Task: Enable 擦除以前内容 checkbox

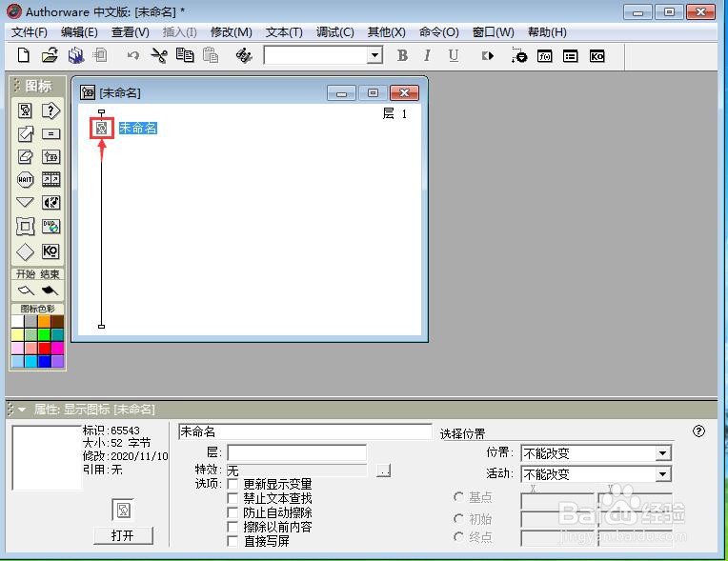Action: (x=233, y=527)
